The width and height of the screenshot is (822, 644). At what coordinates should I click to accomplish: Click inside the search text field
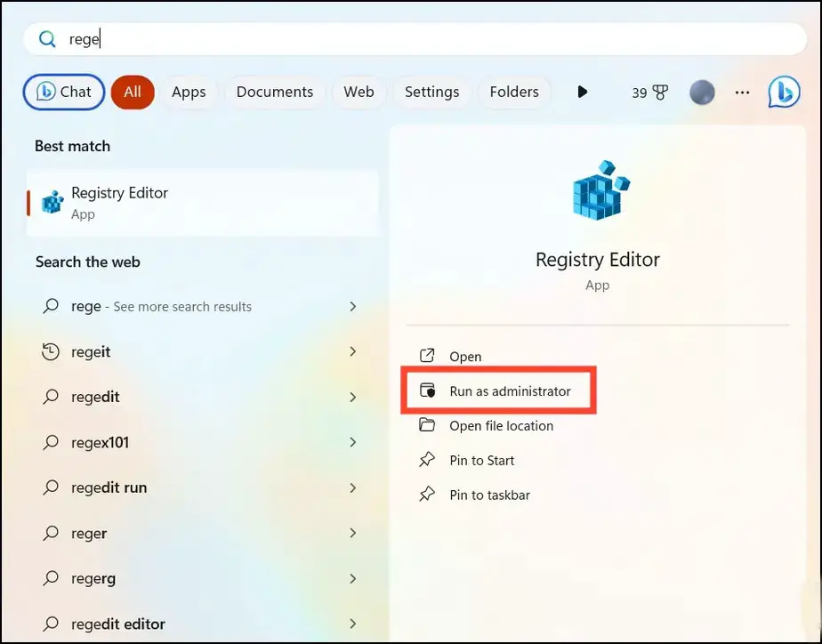[415, 39]
